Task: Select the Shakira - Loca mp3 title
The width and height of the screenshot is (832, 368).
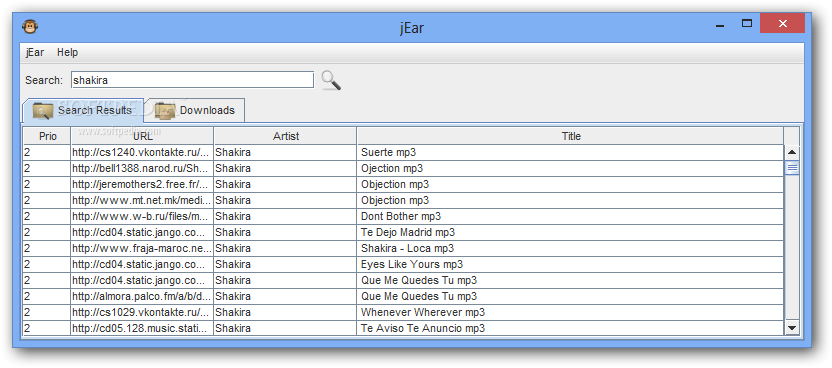Action: pos(408,248)
